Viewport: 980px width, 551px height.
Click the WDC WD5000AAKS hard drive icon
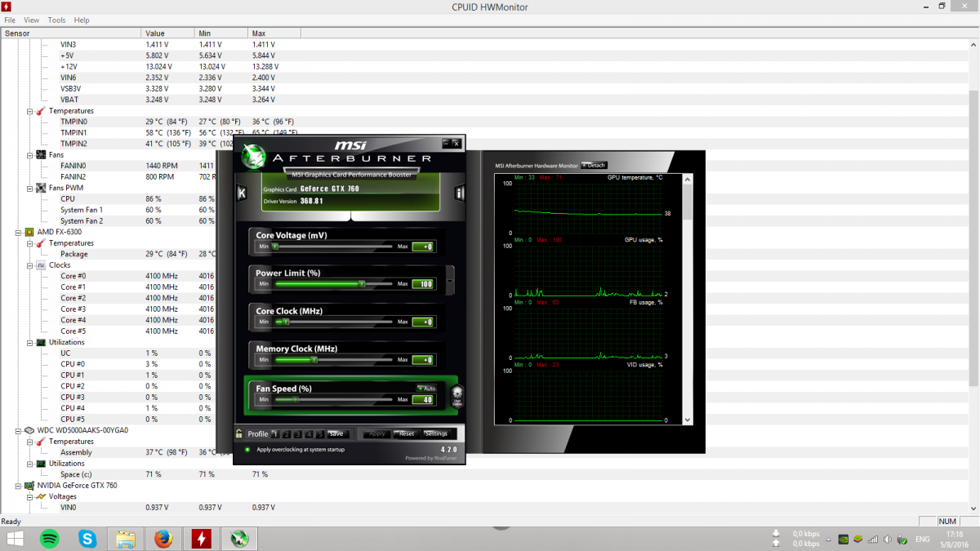point(29,430)
